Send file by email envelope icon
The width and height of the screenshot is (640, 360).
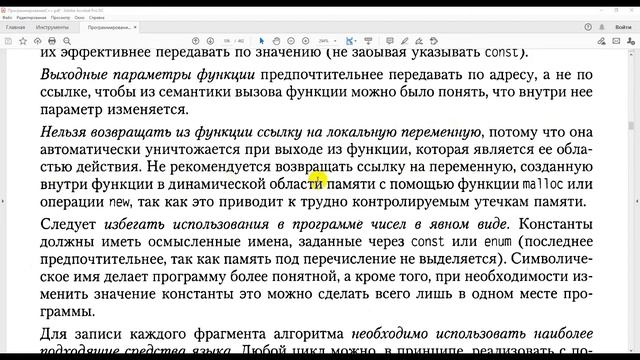click(x=616, y=41)
